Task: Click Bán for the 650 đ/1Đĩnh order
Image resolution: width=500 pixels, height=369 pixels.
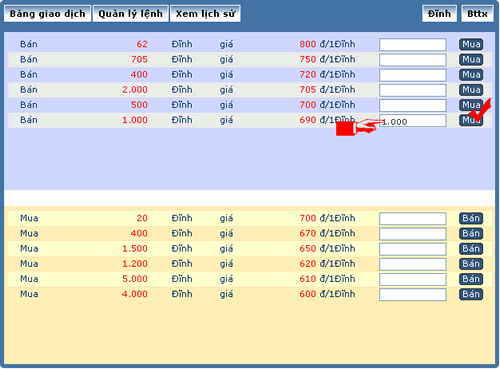Action: coord(471,249)
